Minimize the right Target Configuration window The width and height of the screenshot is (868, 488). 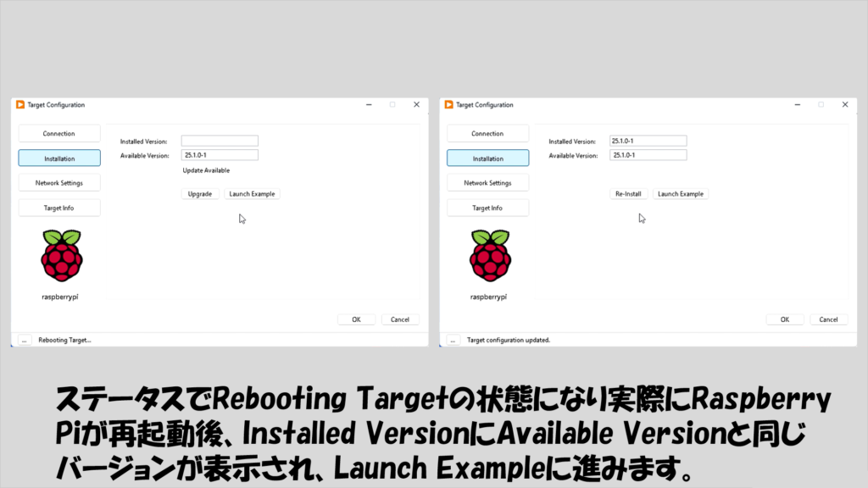click(x=797, y=104)
